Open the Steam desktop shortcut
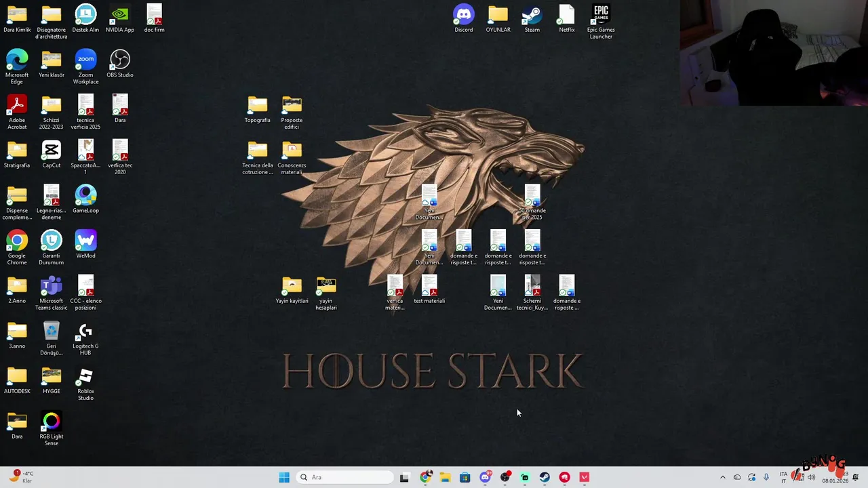The height and width of the screenshot is (488, 868). 532,18
